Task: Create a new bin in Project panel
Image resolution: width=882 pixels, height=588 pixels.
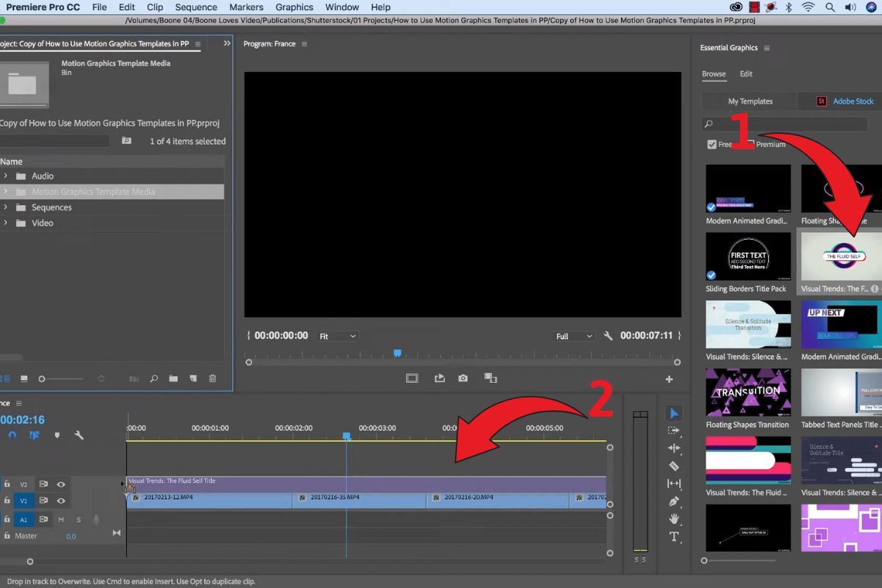Action: coord(173,379)
